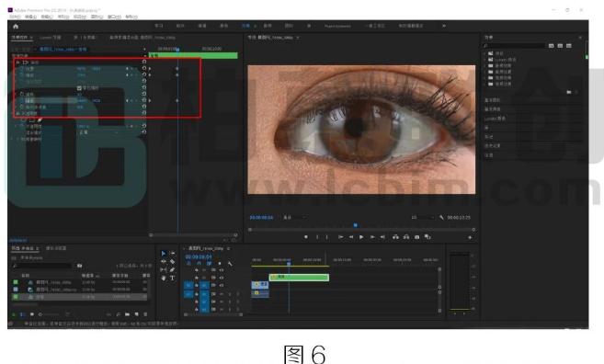Go to In point in Program Monitor
Viewport: 604px width, 364px height.
tap(340, 237)
